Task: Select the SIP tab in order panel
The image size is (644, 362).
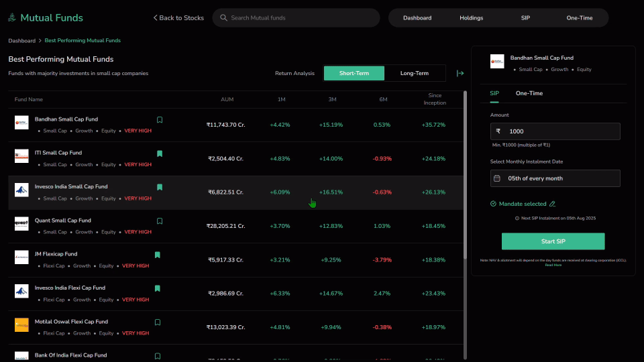Action: coord(494,94)
